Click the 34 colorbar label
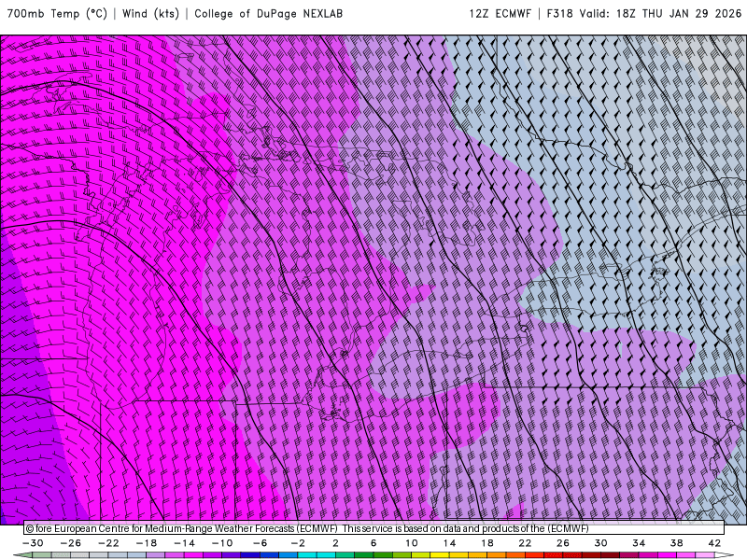Viewport: 747px width, 560px height. coord(639,543)
